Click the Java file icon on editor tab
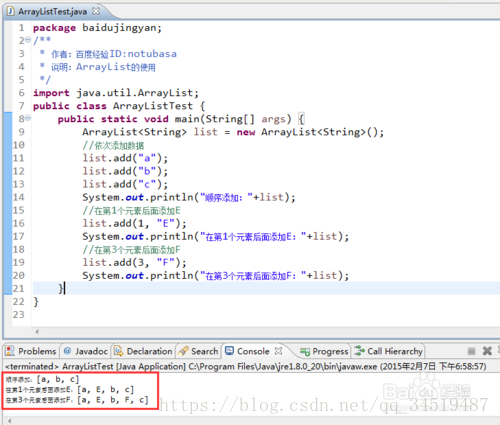500x425 pixels. pos(11,11)
